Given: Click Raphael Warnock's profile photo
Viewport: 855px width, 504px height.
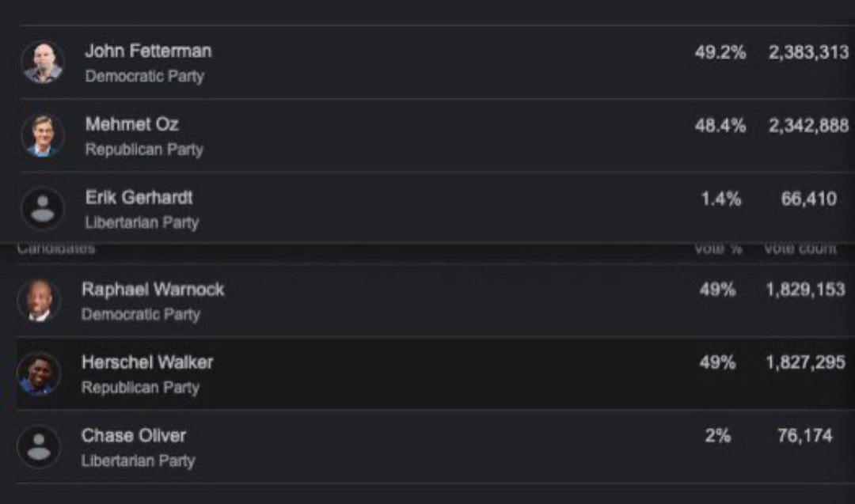Looking at the screenshot, I should [x=39, y=301].
